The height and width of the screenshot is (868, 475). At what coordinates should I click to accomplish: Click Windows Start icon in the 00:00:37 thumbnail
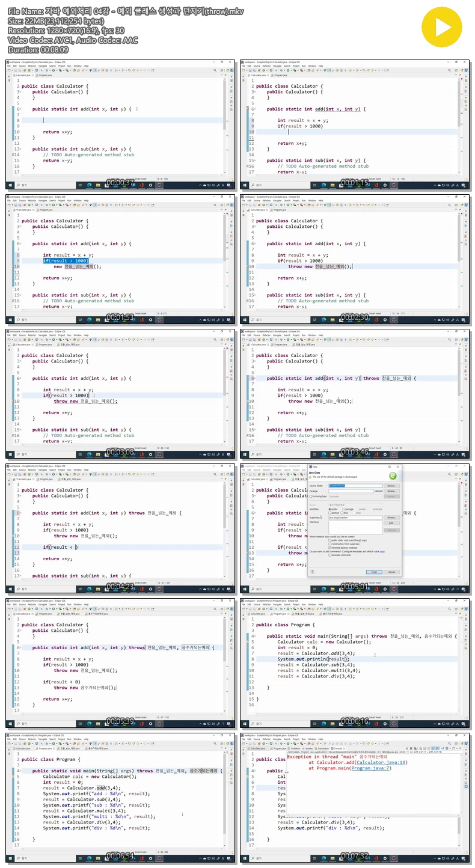point(10,185)
